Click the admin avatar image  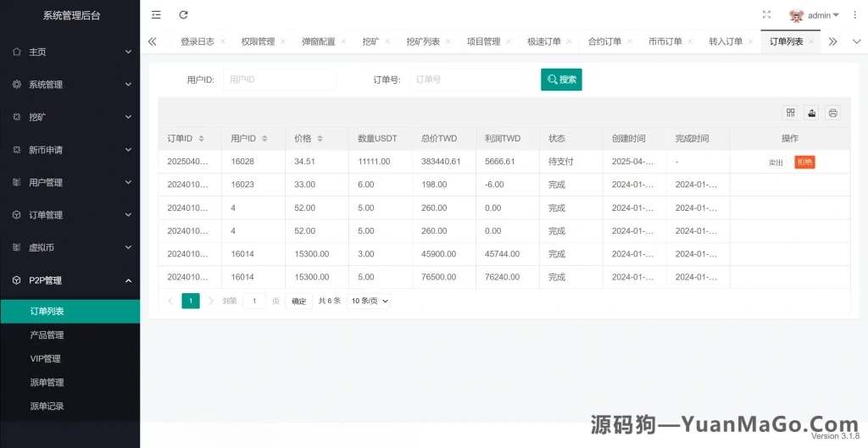pyautogui.click(x=796, y=15)
